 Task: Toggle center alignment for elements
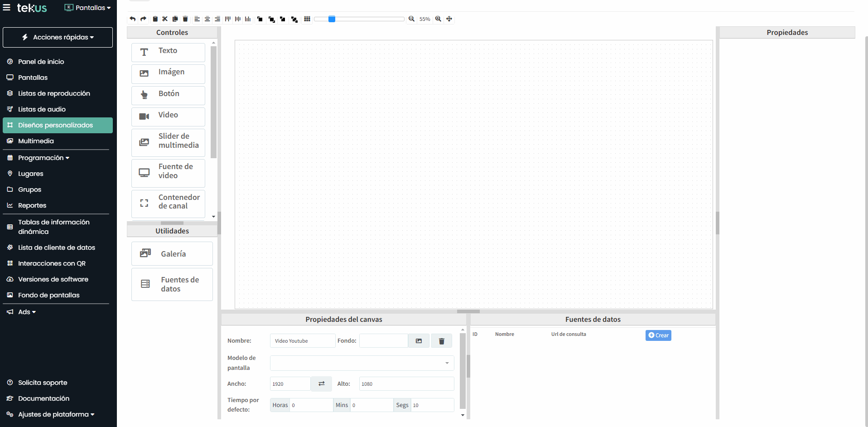click(207, 19)
